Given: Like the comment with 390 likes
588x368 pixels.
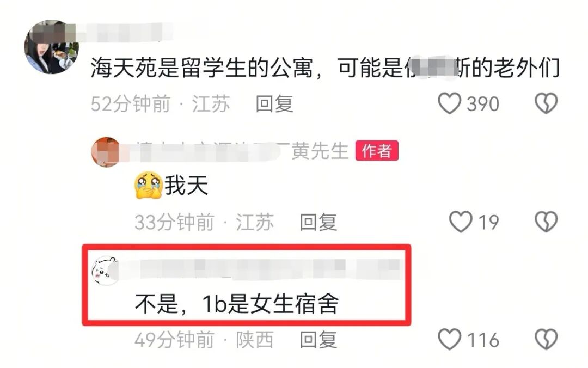Looking at the screenshot, I should pos(449,103).
